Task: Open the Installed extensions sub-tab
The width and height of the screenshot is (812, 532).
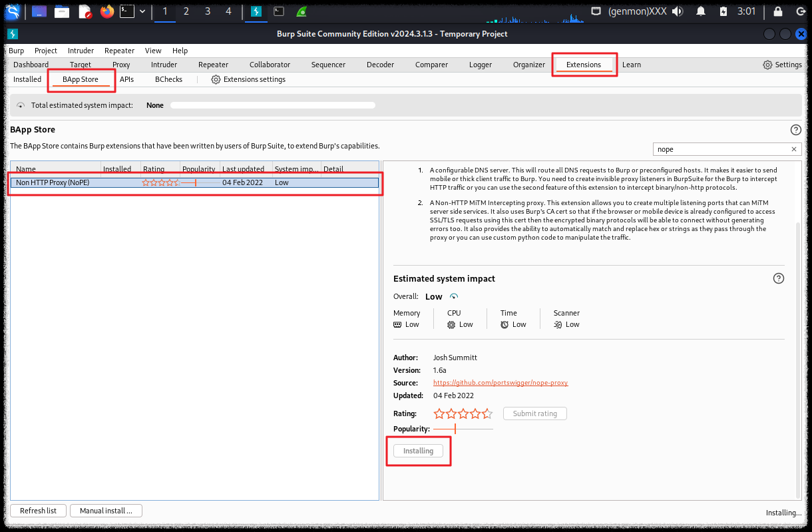Action: [27, 79]
